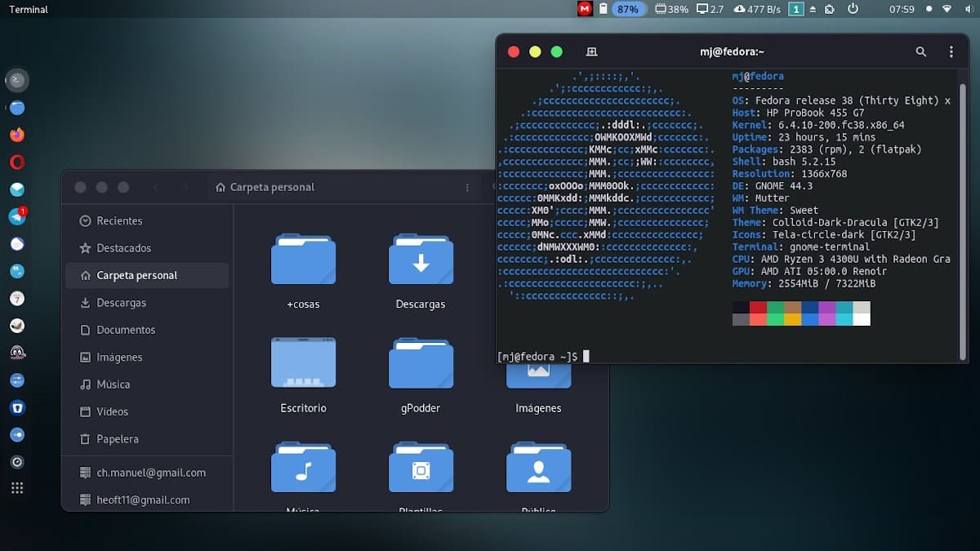Open Descargas in Files sidebar
Image resolution: width=980 pixels, height=551 pixels.
tap(147, 303)
